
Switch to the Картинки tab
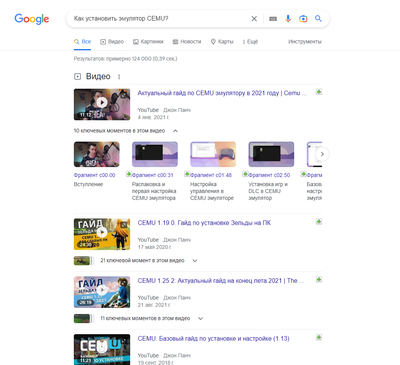148,42
